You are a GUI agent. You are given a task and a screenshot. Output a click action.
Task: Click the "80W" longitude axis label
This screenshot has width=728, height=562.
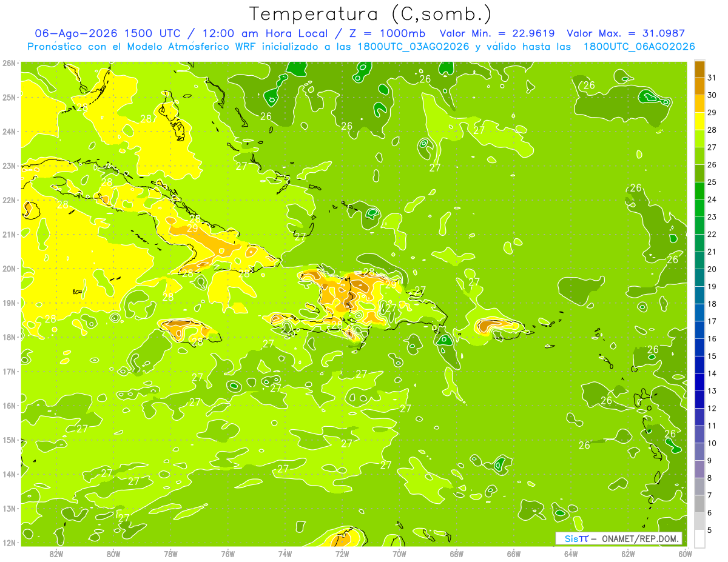113,553
